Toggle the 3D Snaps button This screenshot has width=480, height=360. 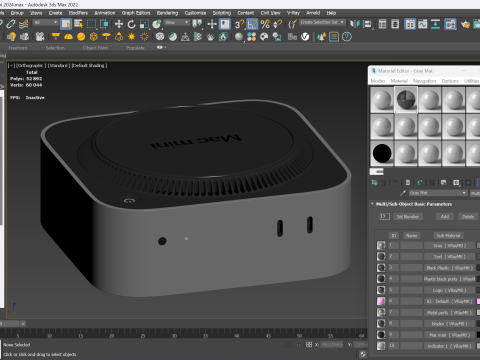(x=239, y=24)
